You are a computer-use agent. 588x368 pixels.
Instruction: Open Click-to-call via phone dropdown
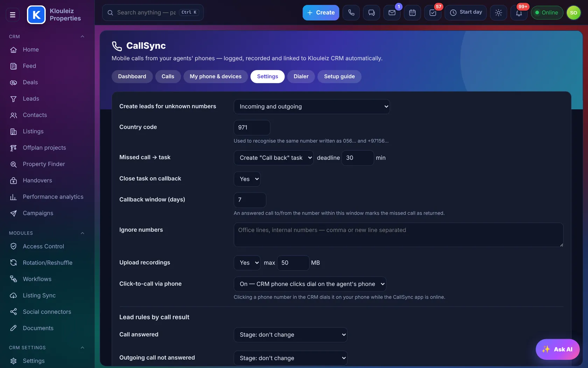(310, 284)
